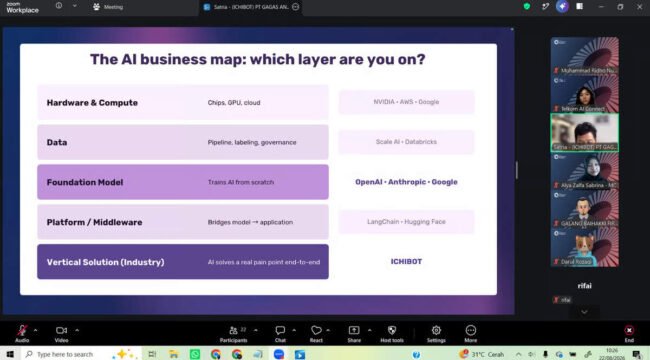Open Zoom Settings gear
The image size is (650, 360).
point(436,333)
